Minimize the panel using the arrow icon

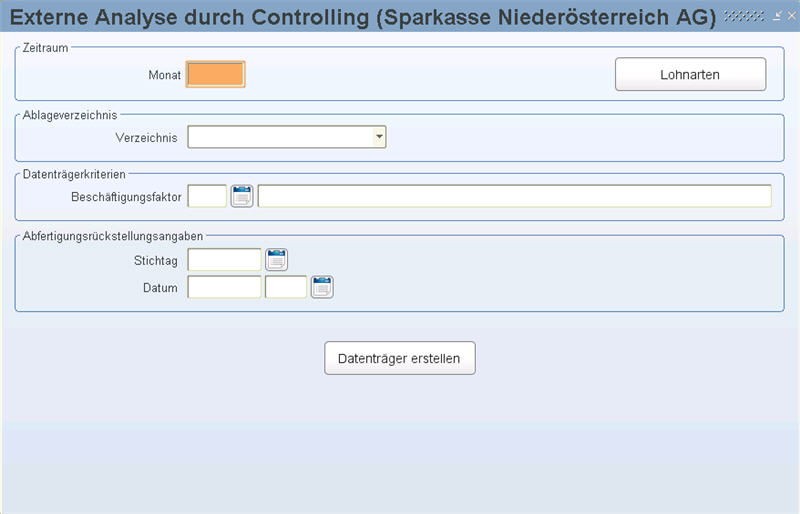click(776, 17)
